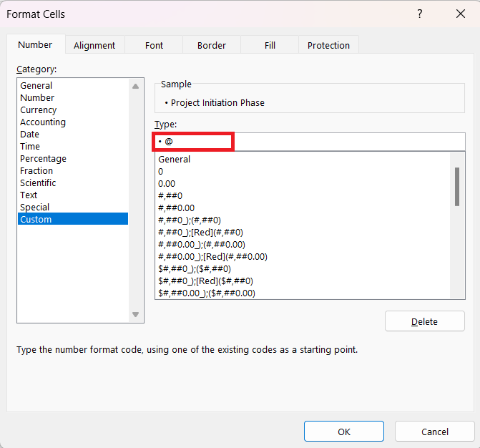Go to the Fill tab

pos(270,45)
